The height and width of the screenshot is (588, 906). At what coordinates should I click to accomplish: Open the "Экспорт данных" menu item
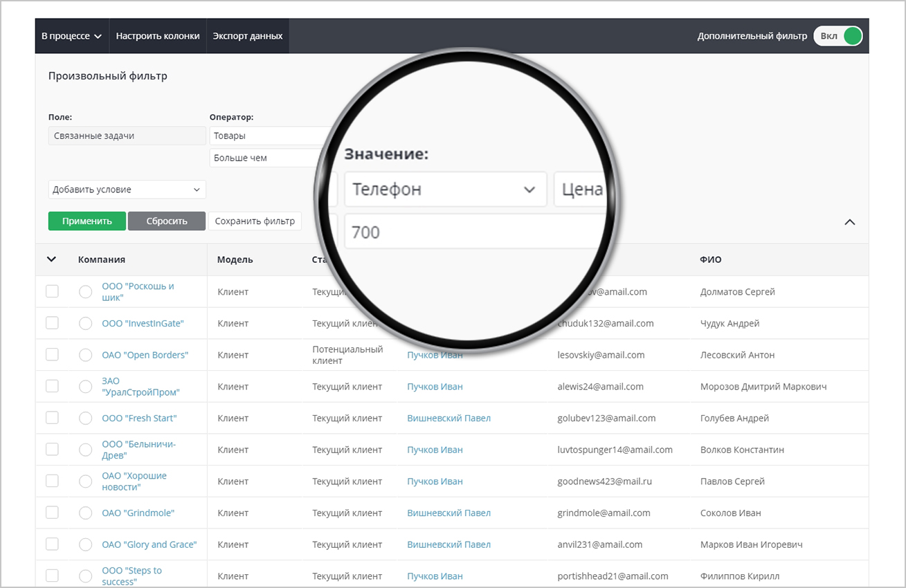tap(248, 36)
